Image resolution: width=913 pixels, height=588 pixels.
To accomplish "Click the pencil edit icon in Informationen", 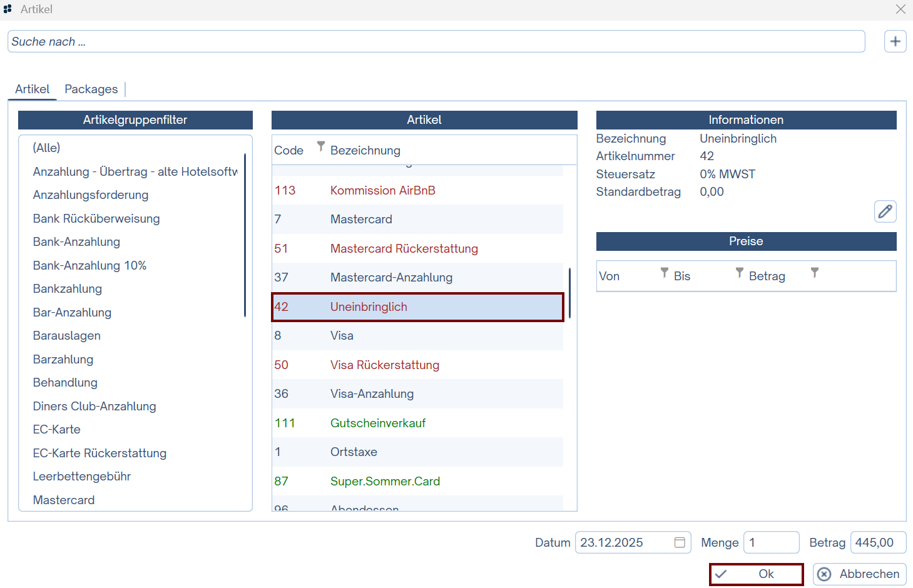I will tap(885, 211).
